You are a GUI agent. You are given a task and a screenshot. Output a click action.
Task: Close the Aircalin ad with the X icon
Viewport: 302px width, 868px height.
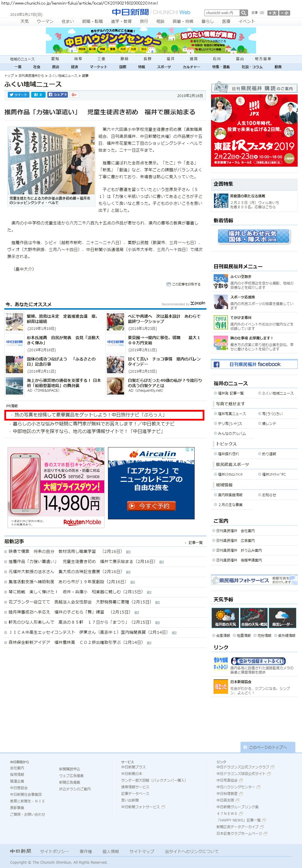192,449
